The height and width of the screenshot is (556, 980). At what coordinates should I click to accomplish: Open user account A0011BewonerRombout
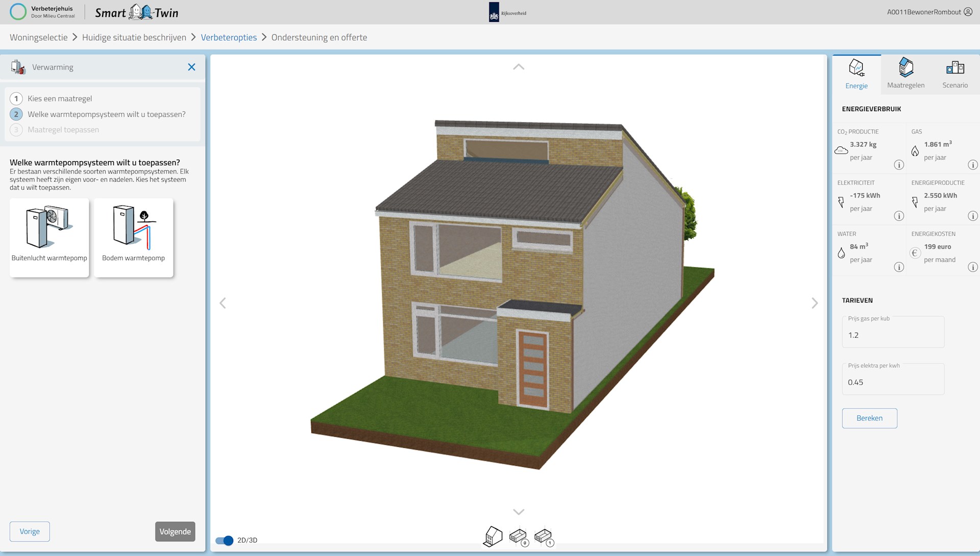[x=929, y=12]
